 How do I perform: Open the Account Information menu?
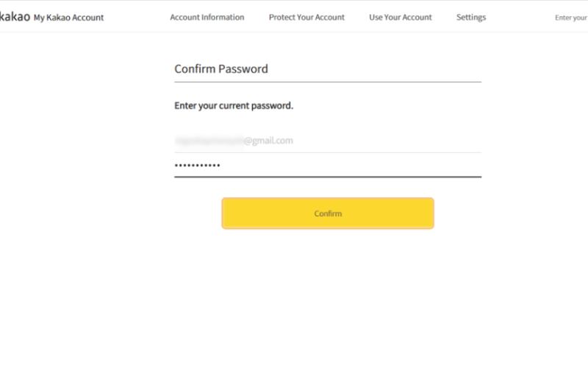pos(207,17)
